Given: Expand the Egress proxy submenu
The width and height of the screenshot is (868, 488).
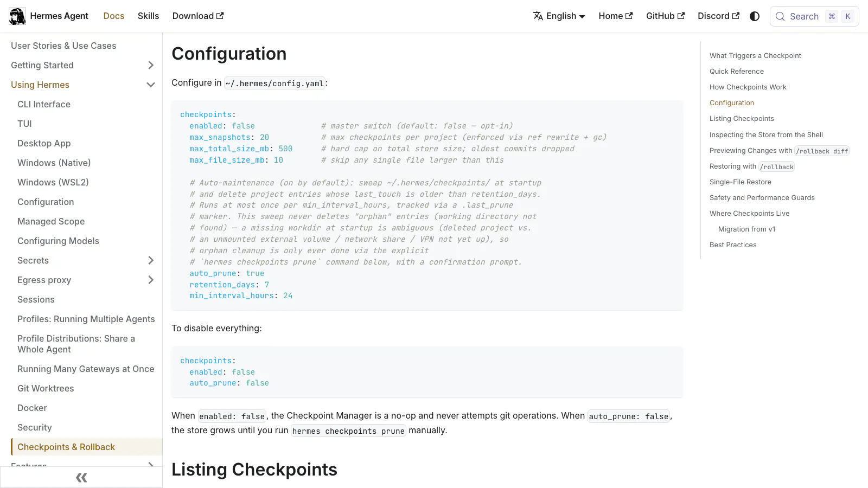Looking at the screenshot, I should pos(151,280).
